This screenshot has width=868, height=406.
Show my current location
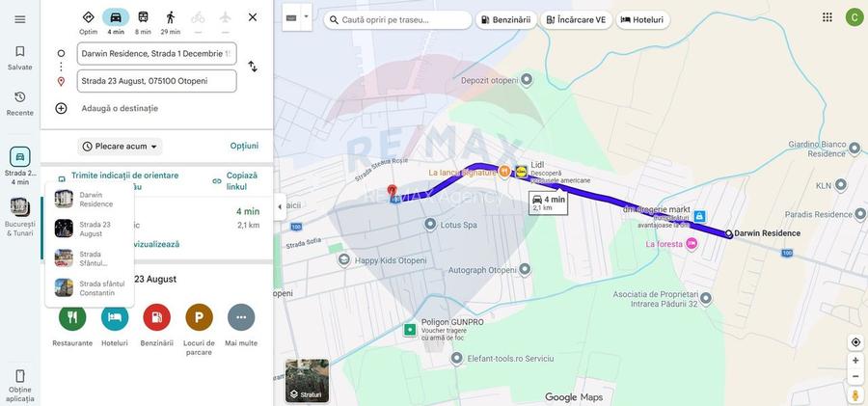(855, 342)
